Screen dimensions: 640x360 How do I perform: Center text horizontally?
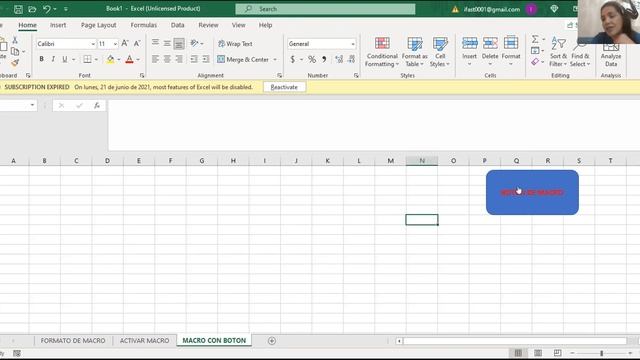point(167,59)
